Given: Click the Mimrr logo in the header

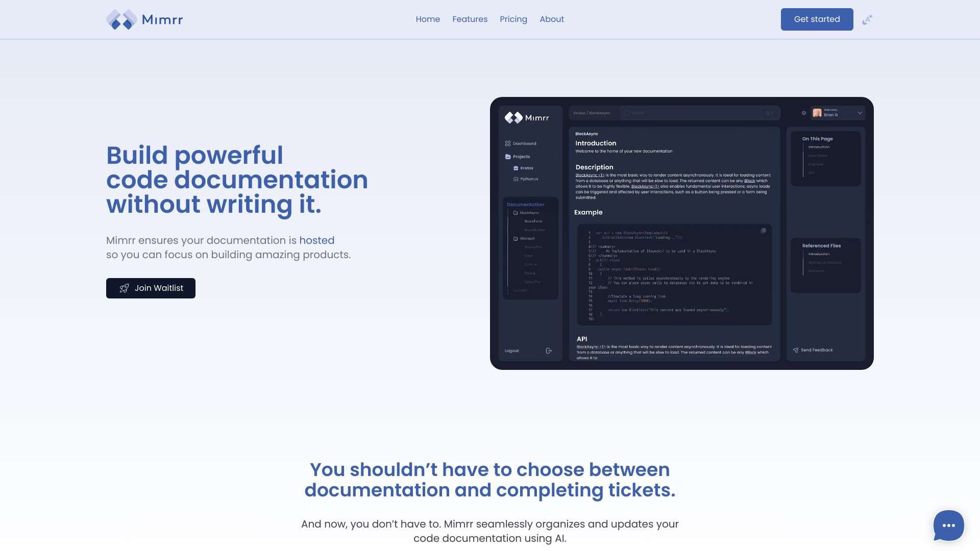Looking at the screenshot, I should tap(144, 19).
